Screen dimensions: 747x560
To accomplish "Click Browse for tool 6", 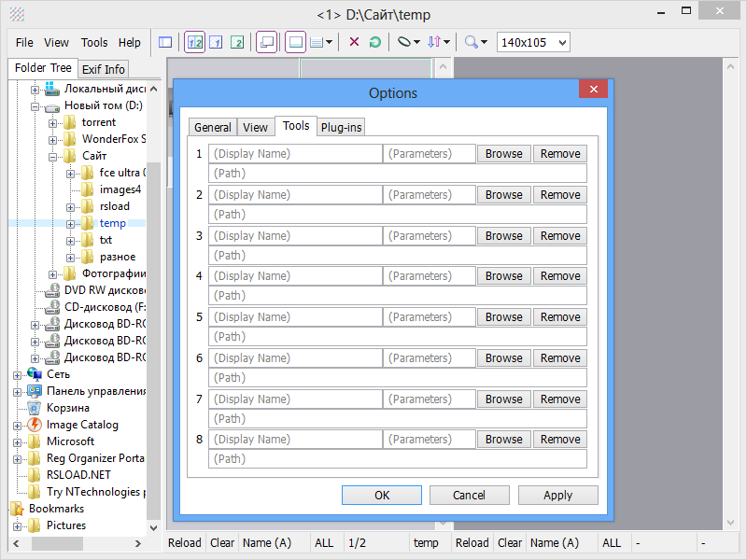I will [504, 358].
